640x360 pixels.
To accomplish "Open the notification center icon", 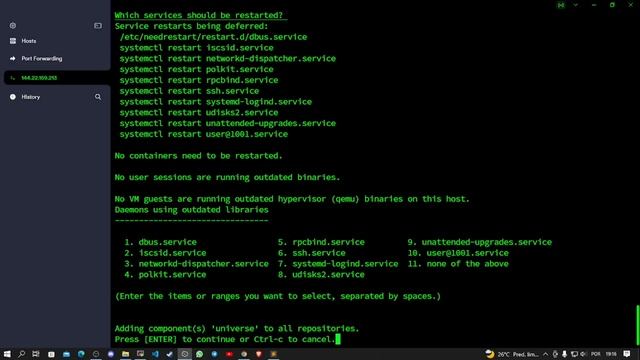I will point(627,354).
